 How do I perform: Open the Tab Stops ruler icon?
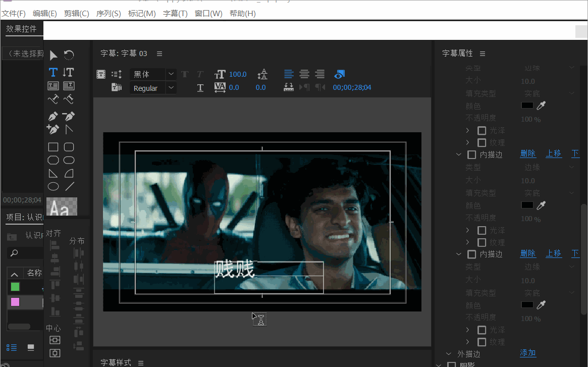pyautogui.click(x=288, y=87)
